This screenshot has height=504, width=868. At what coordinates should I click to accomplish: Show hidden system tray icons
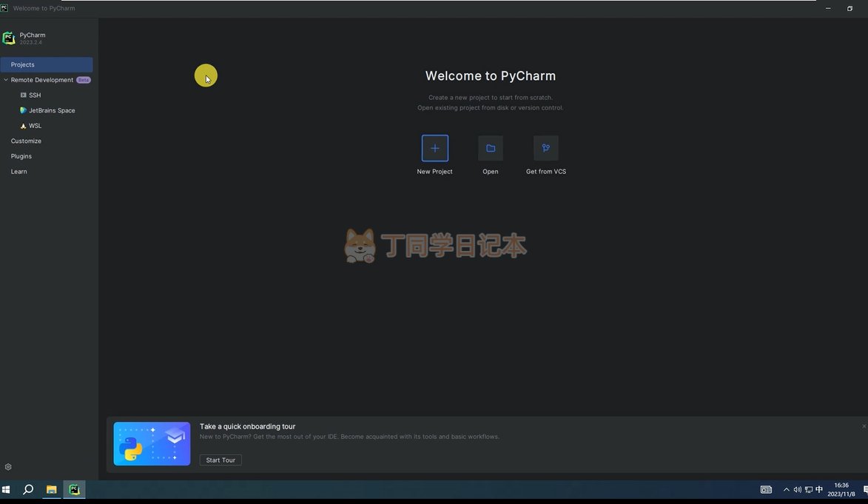786,489
